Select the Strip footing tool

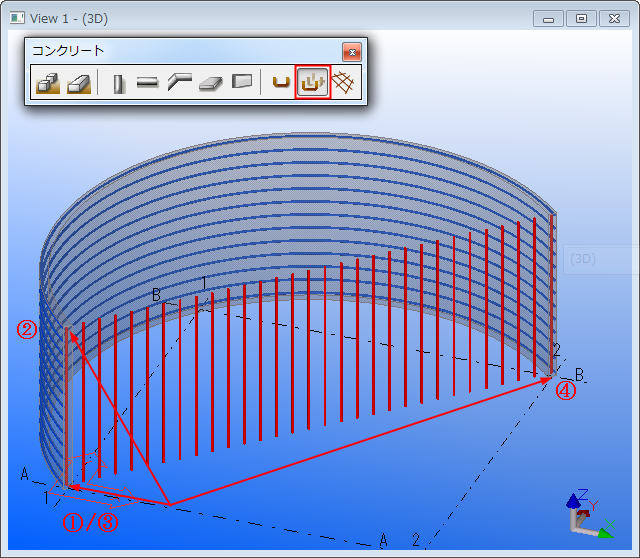(79, 84)
